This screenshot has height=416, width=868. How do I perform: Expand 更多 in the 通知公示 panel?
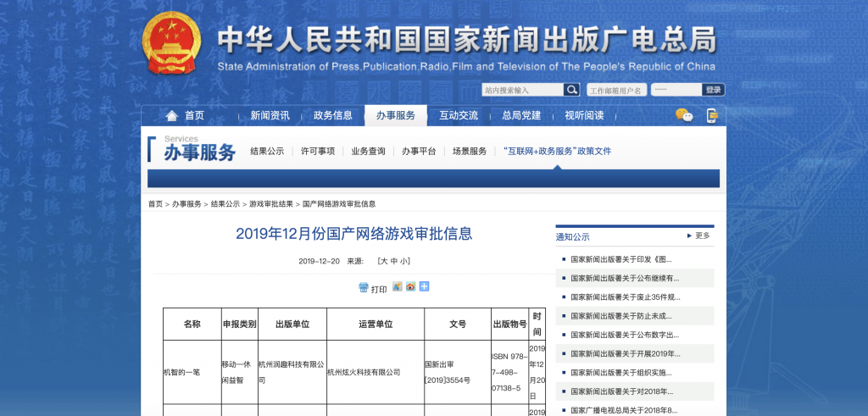coord(698,236)
